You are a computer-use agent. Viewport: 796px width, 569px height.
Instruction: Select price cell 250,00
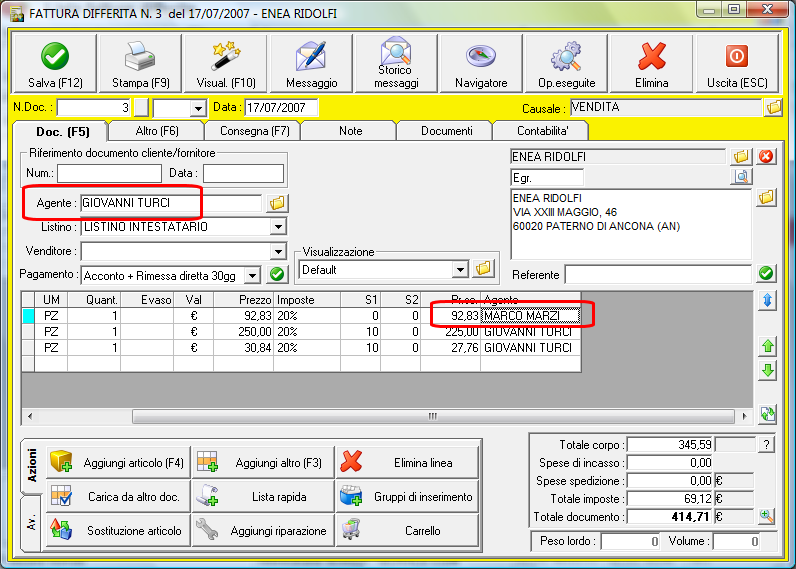point(243,331)
